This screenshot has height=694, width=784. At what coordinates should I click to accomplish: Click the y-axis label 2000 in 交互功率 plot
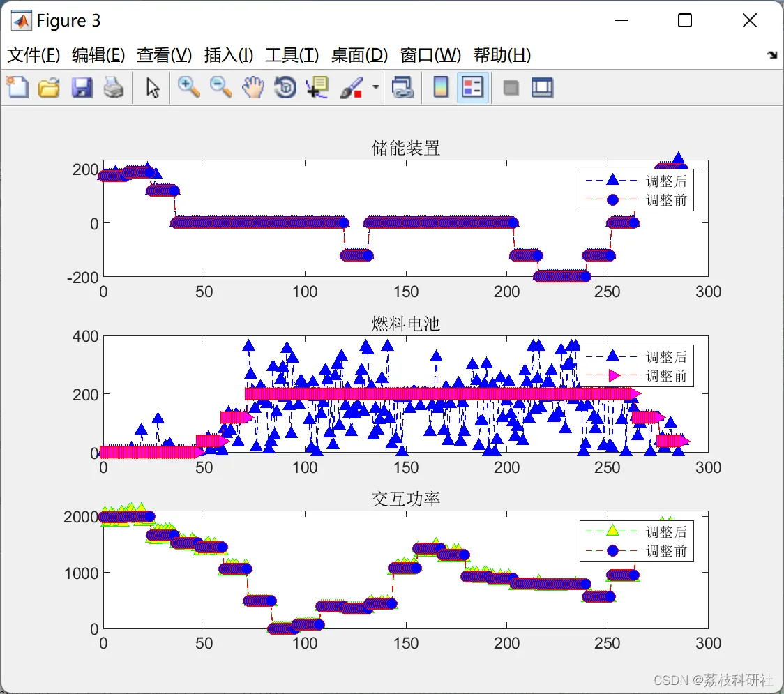(x=80, y=517)
